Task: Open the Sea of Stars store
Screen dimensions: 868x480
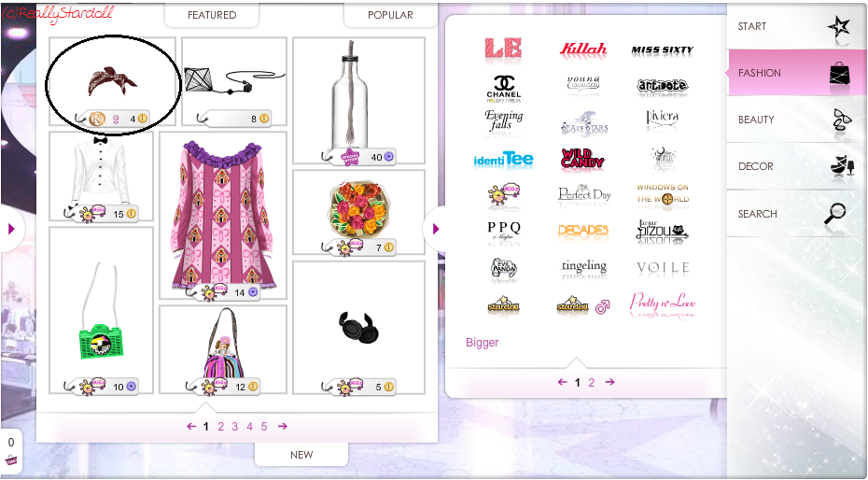Action: pos(584,124)
